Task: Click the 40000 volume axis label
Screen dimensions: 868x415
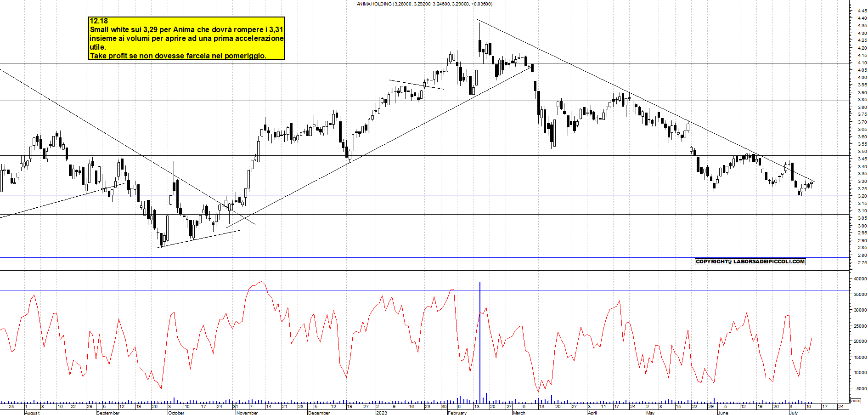Action: tap(860, 279)
